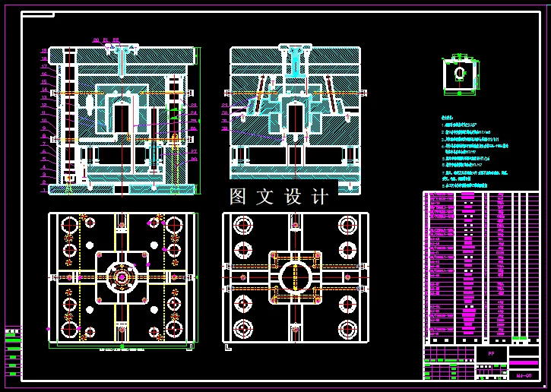Viewport: 551px width, 392px height.
Task: Select part callout number 17
Action: point(44,66)
